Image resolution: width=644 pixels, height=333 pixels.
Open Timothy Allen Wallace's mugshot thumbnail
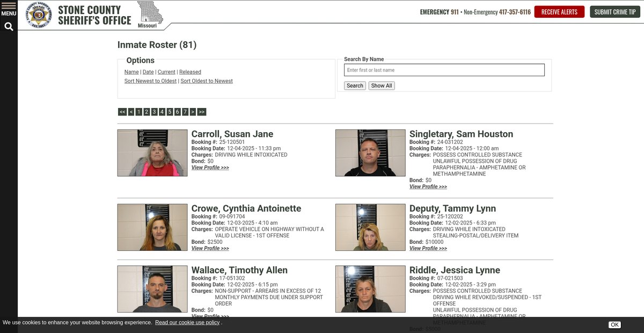[x=152, y=289]
